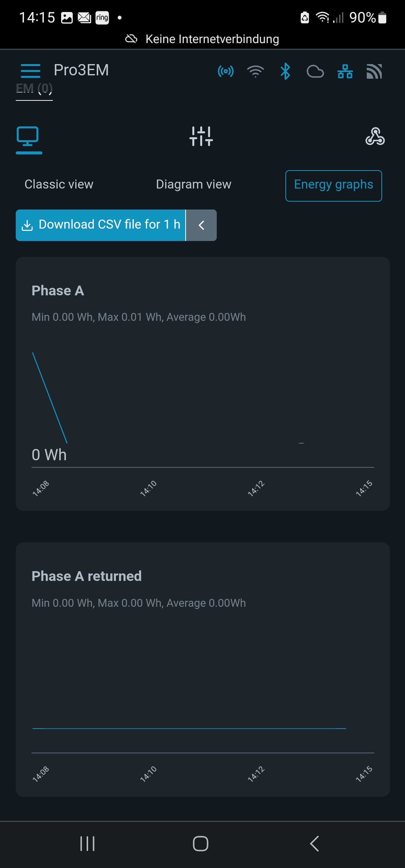Expand CSV period options chevron
Screen dimensions: 405x868
201,225
